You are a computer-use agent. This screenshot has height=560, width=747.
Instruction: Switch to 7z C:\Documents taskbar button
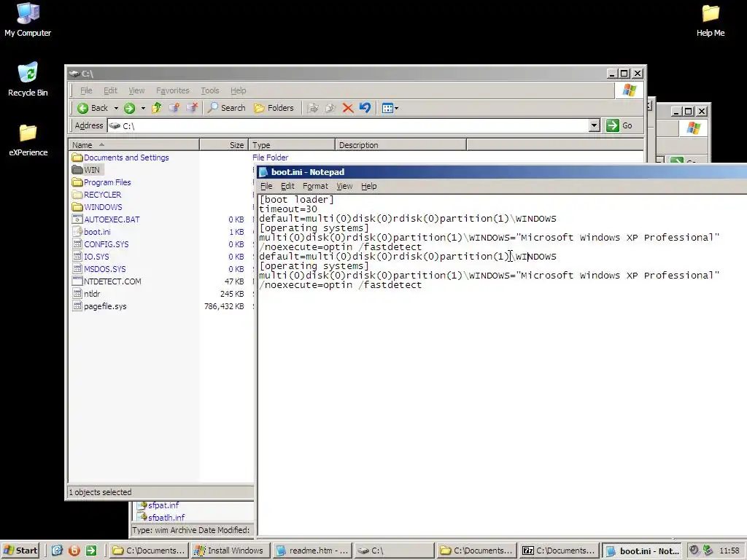pos(559,551)
